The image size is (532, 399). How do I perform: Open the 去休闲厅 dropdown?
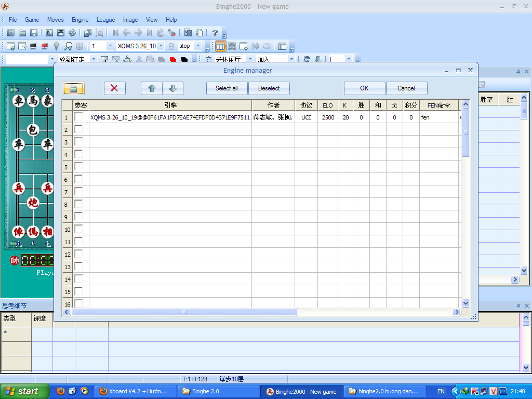tap(250, 59)
